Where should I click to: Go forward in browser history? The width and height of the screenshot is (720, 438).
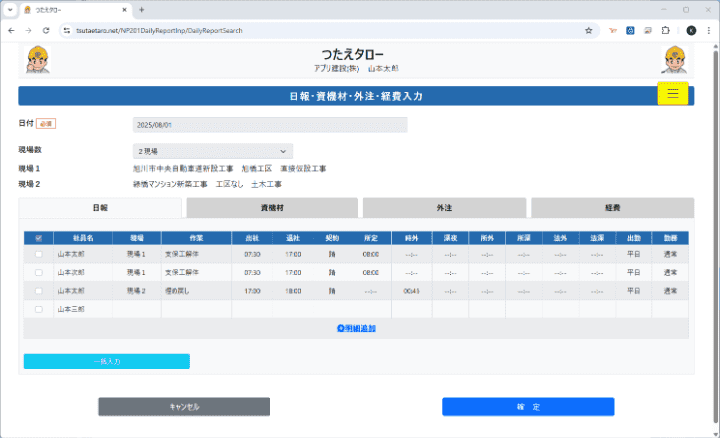coord(28,30)
